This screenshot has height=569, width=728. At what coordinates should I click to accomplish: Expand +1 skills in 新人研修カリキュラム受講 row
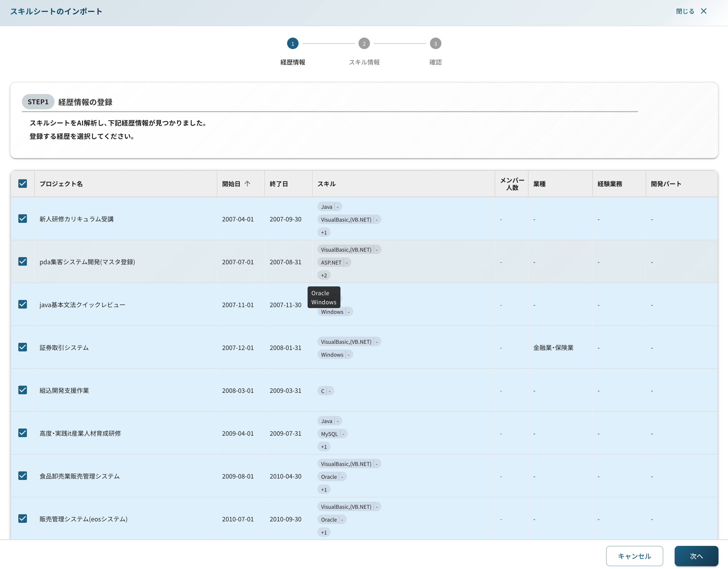tap(324, 232)
